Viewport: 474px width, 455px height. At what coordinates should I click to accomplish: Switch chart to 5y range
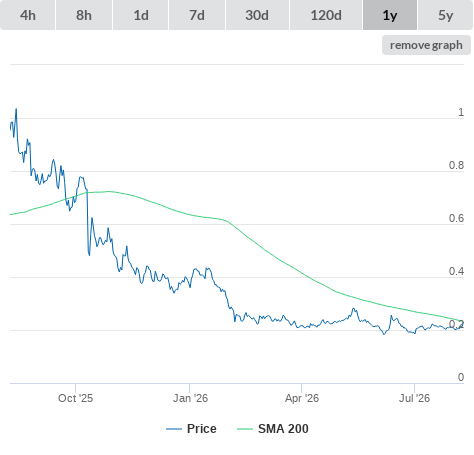(x=445, y=15)
